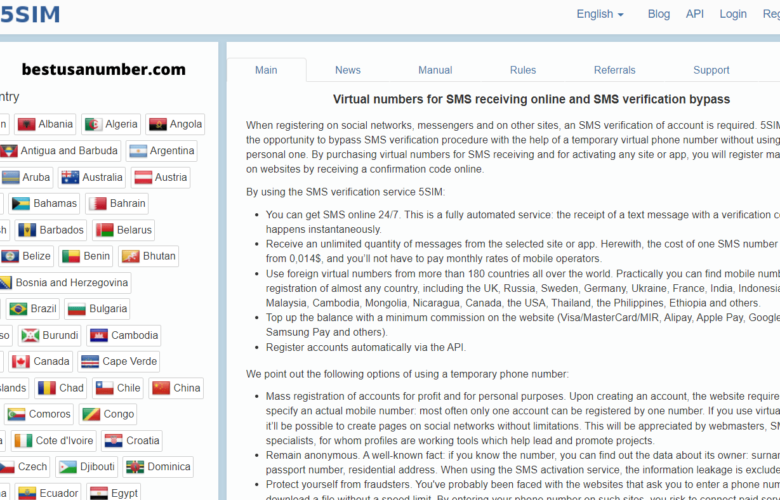Image resolution: width=780 pixels, height=500 pixels.
Task: Click the Barbados flag icon
Action: click(27, 230)
